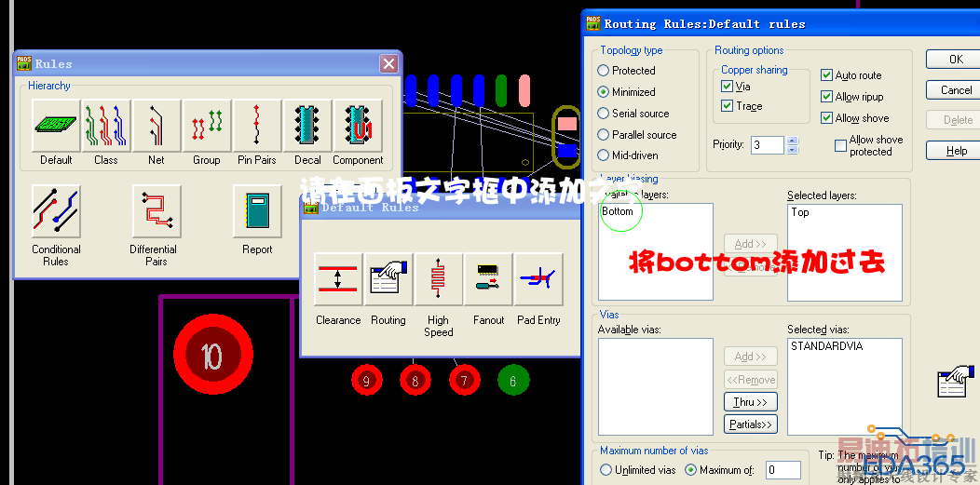Open Class rules icon
The image size is (980, 485).
pyautogui.click(x=106, y=126)
